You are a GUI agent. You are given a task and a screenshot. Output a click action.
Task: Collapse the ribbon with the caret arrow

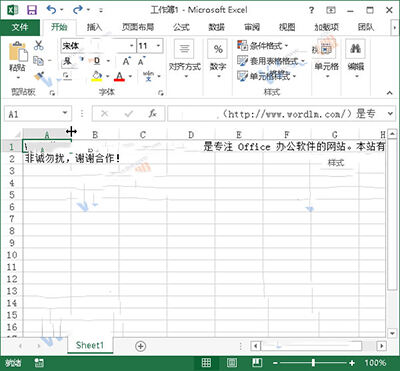(390, 93)
